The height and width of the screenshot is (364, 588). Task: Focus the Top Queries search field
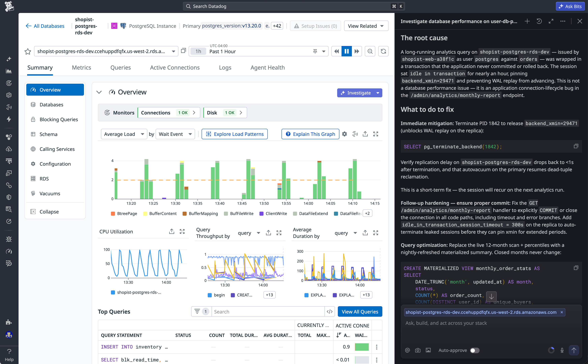click(x=268, y=311)
